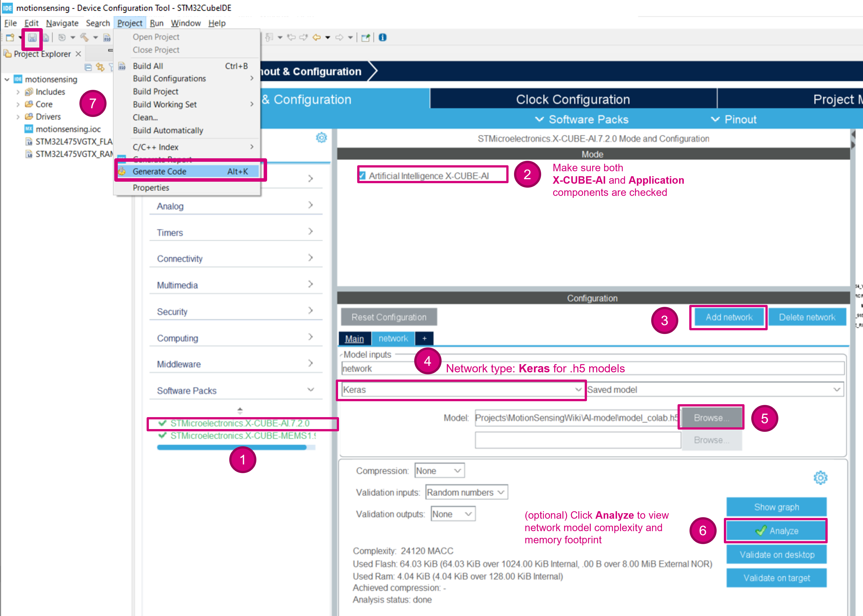Select STMicroelectronics.X-CUBE-AI.7.2.0 software pack
The height and width of the screenshot is (616, 863).
point(240,423)
